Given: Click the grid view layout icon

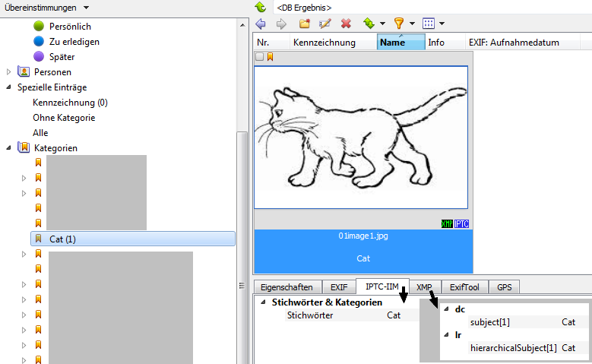Looking at the screenshot, I should (429, 24).
